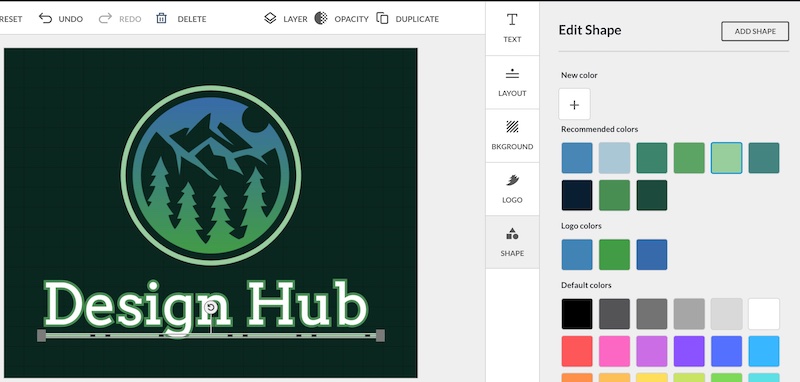
Task: Open the Layout tab
Action: (x=512, y=82)
